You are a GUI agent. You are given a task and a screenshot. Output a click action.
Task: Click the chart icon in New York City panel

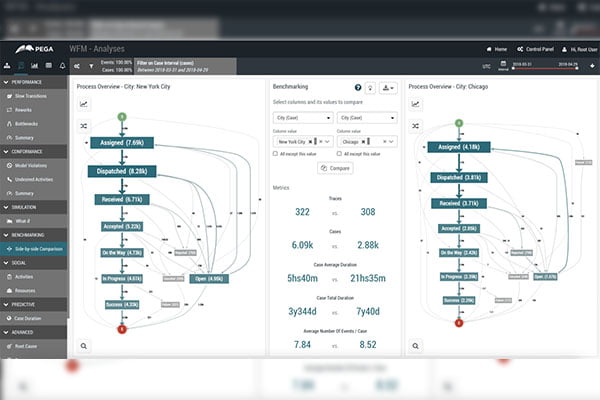[x=82, y=104]
